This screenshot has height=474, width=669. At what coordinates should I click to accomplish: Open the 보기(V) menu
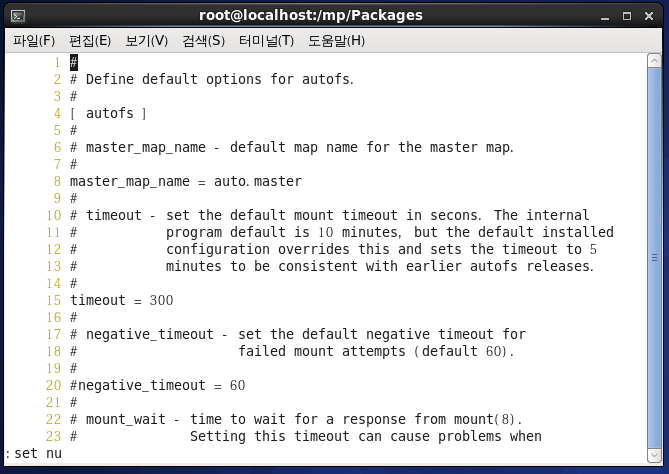[146, 41]
